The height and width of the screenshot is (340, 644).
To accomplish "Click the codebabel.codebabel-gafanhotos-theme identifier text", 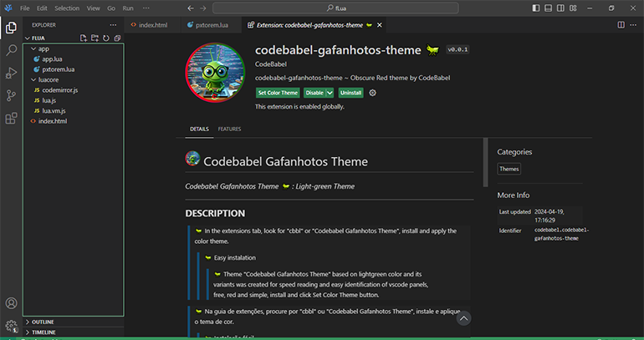I will click(x=561, y=234).
